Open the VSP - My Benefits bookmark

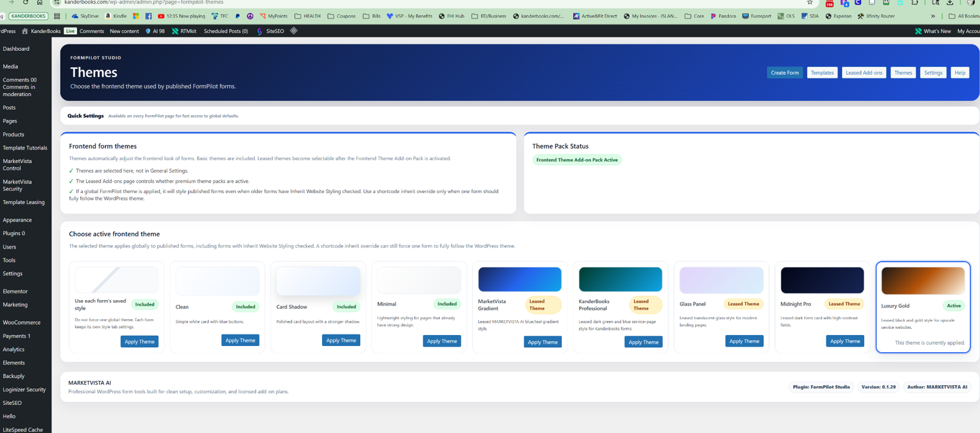[x=409, y=16]
